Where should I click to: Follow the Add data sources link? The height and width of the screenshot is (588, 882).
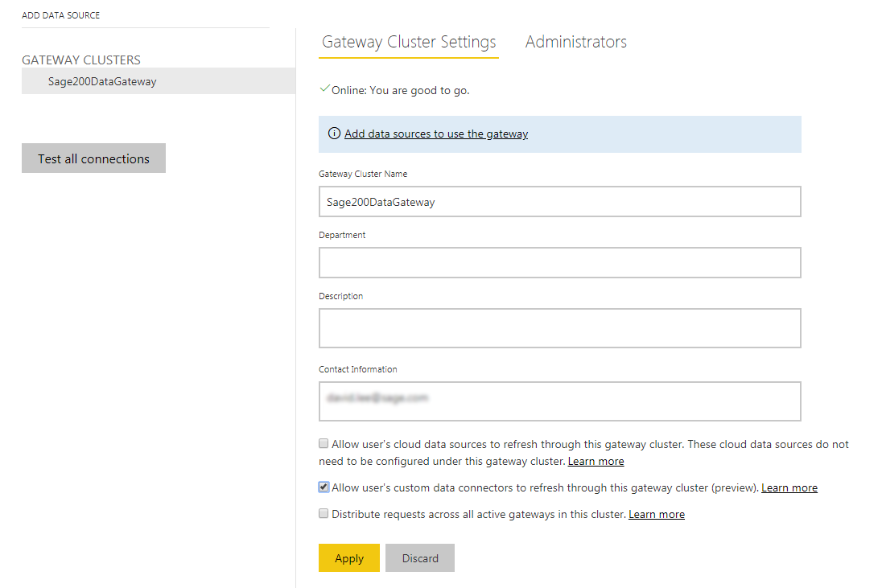click(x=436, y=133)
